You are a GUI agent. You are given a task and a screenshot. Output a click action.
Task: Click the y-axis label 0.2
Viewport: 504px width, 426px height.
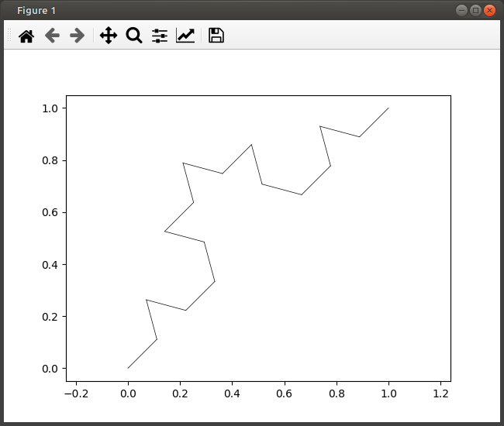(x=50, y=317)
